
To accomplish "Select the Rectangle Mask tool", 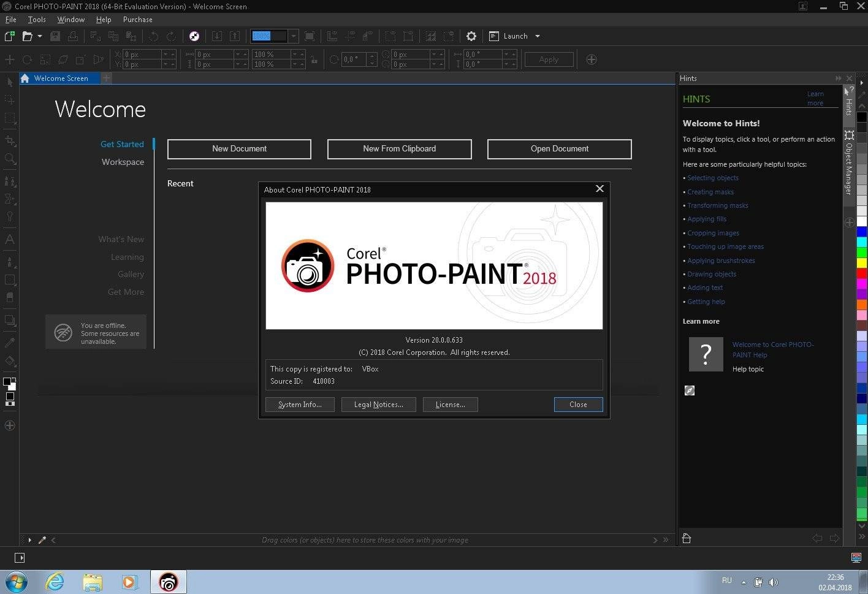I will (x=9, y=118).
